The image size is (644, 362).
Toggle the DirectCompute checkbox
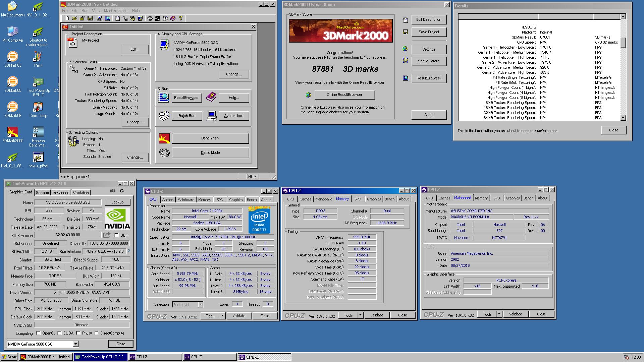point(97,333)
